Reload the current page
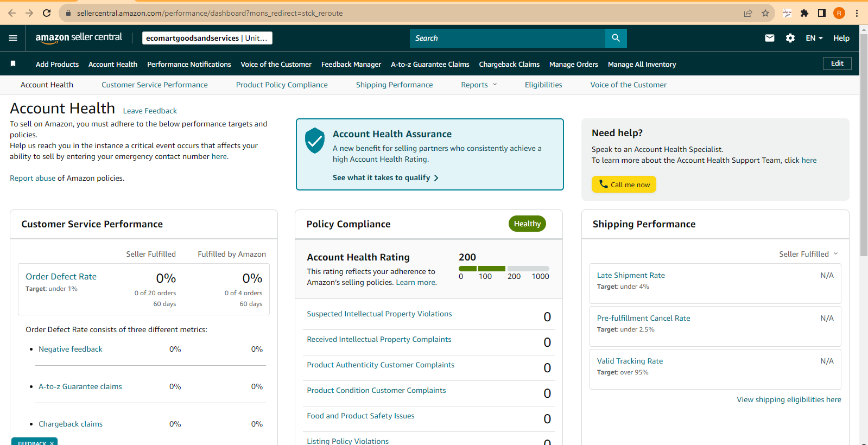Viewport: 868px width, 445px height. 47,13
